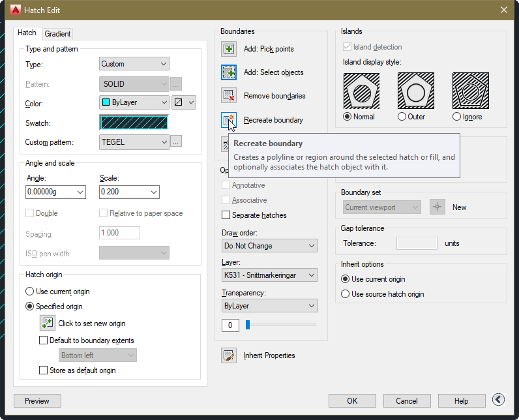519x420 pixels.
Task: Check Store as default origin
Action: point(44,370)
